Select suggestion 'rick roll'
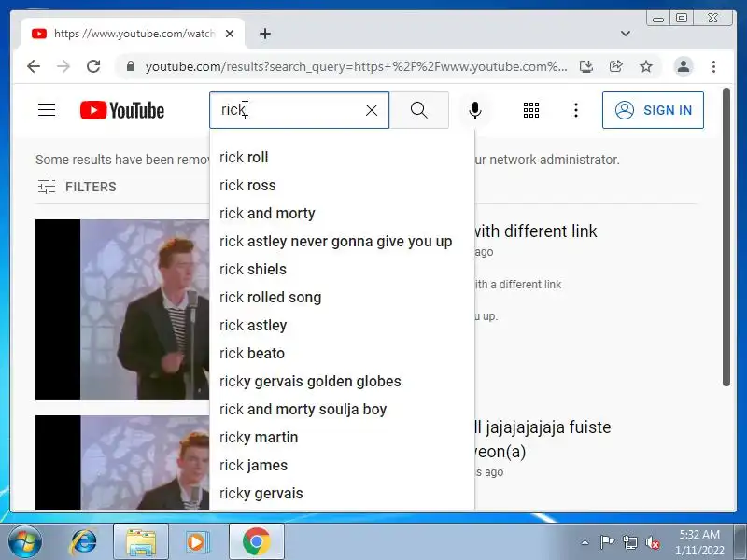 342,157
